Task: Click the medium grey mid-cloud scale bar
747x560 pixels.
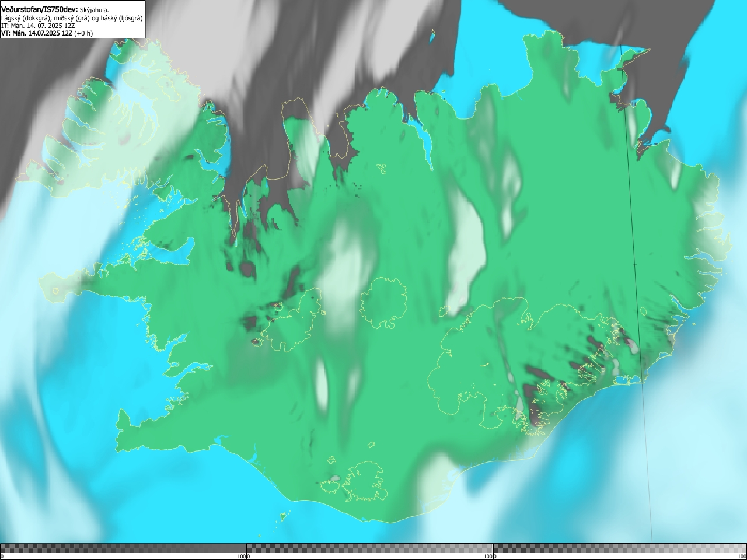Action: coord(369,548)
